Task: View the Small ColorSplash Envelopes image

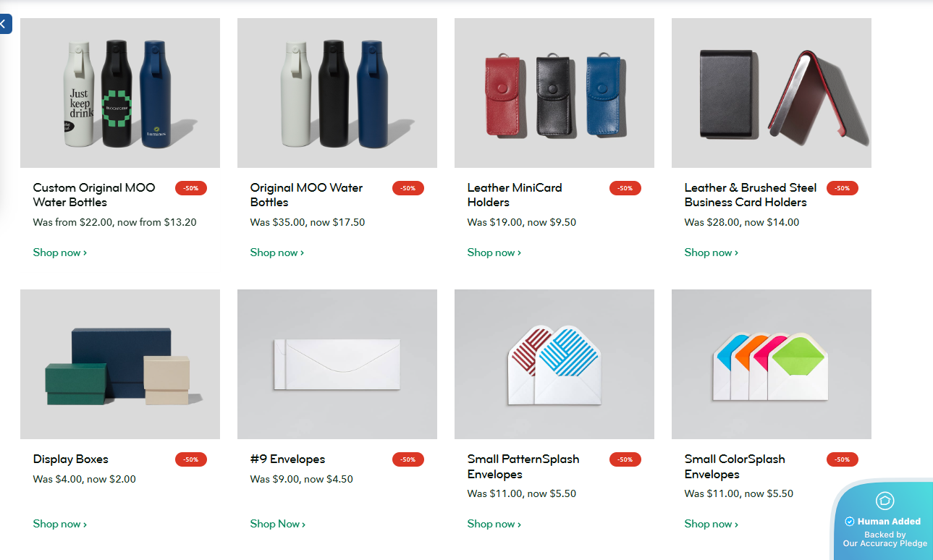Action: pyautogui.click(x=772, y=365)
